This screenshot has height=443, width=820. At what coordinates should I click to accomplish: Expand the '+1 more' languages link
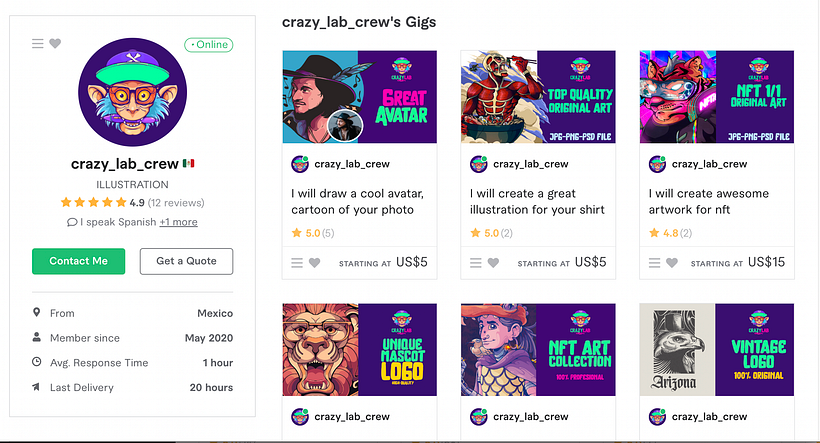pos(178,222)
